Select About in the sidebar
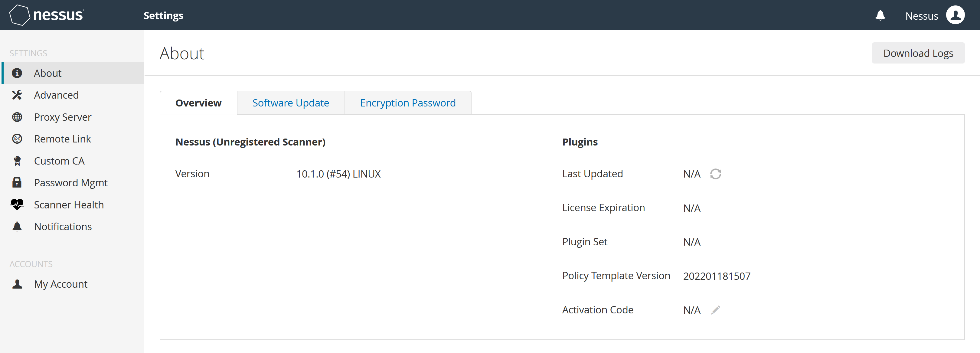Screen dimensions: 980x353 click(73, 73)
